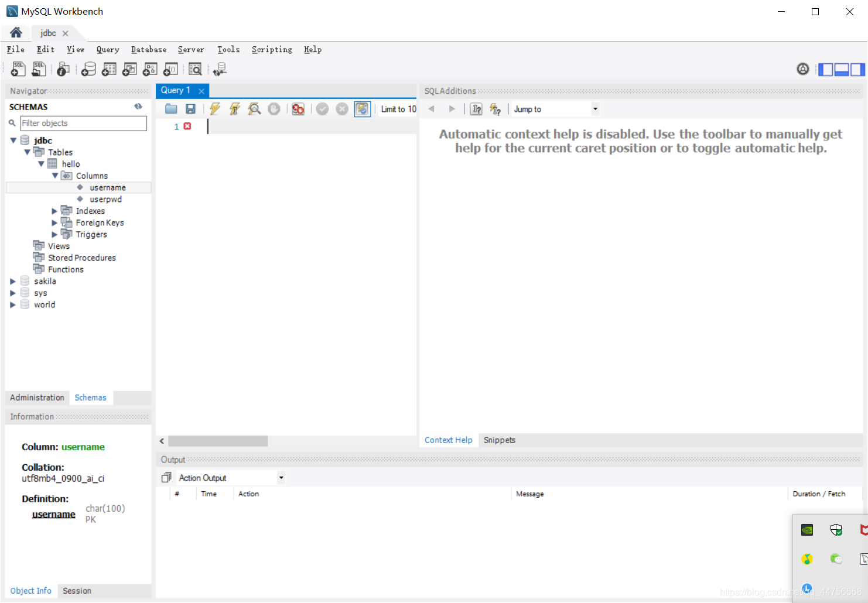Go back in context help
Image resolution: width=868 pixels, height=603 pixels.
(x=432, y=109)
